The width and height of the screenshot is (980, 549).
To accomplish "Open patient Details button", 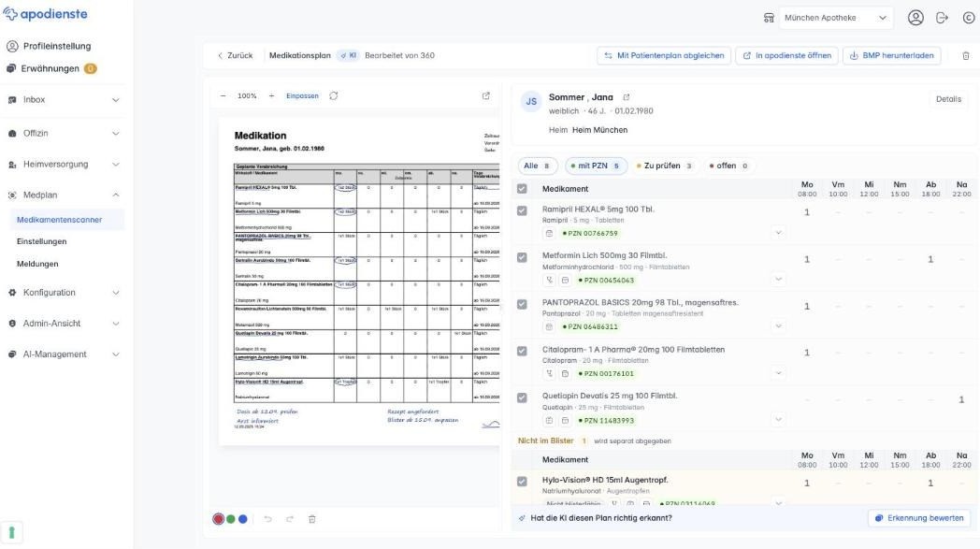I will pos(948,99).
